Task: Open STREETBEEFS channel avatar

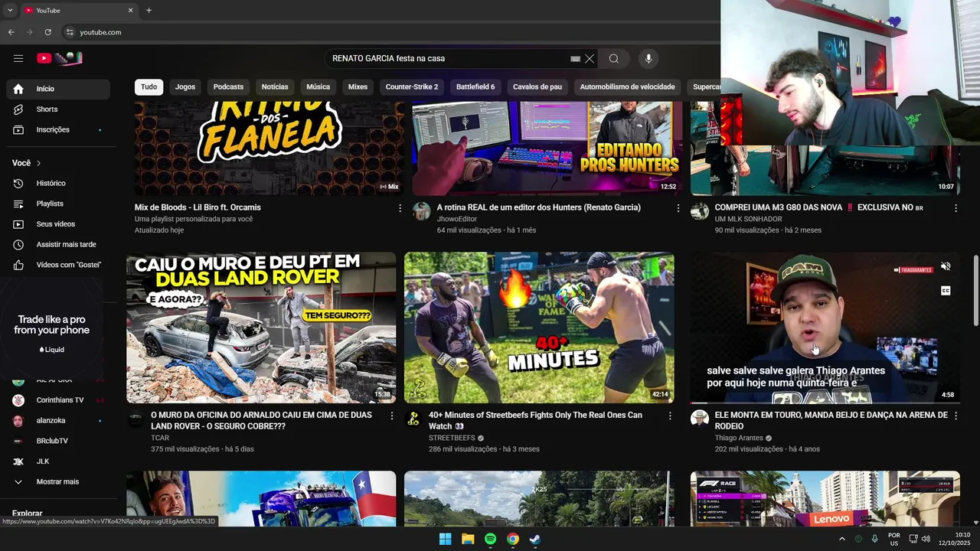Action: point(413,419)
